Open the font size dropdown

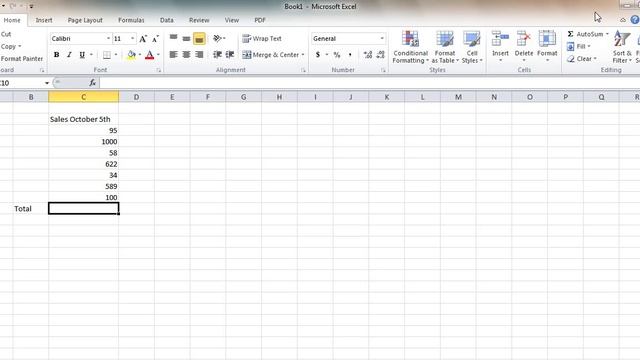[x=132, y=38]
